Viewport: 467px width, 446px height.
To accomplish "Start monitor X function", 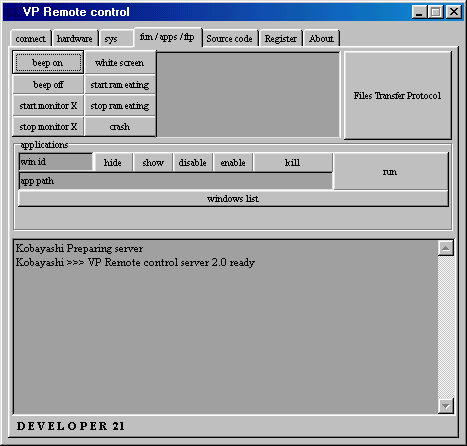I will (x=48, y=105).
